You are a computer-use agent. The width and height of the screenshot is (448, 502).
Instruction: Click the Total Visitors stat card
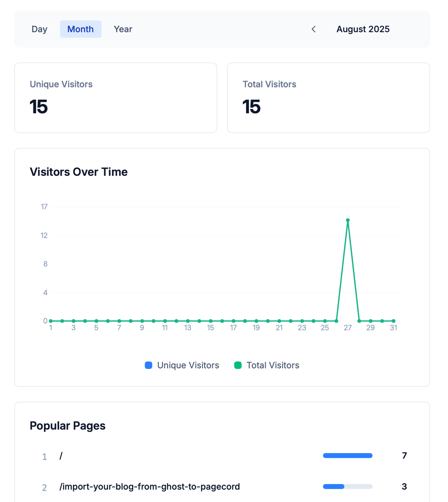tap(328, 98)
